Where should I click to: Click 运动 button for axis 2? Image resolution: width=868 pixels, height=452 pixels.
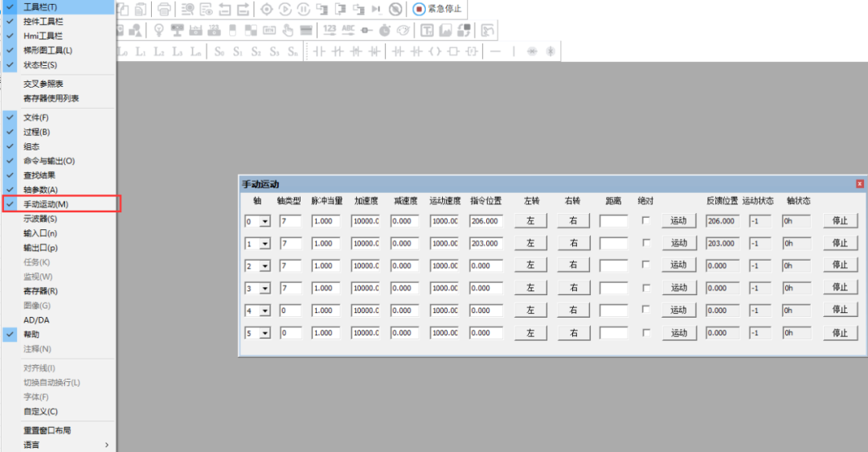tap(679, 265)
